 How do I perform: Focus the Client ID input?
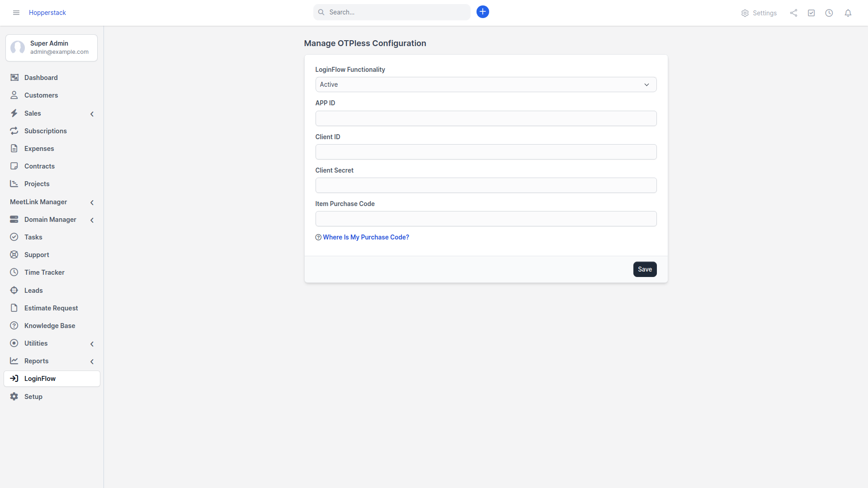[x=486, y=152]
